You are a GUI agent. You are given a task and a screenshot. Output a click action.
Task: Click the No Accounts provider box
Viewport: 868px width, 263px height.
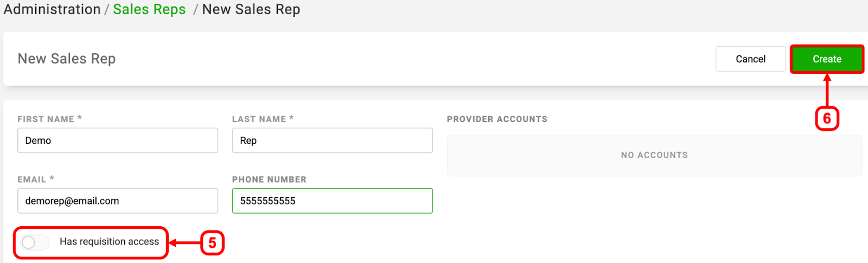click(654, 155)
